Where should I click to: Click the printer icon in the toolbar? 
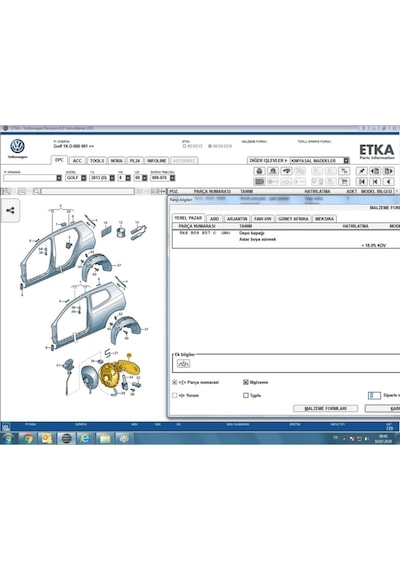pyautogui.click(x=259, y=171)
